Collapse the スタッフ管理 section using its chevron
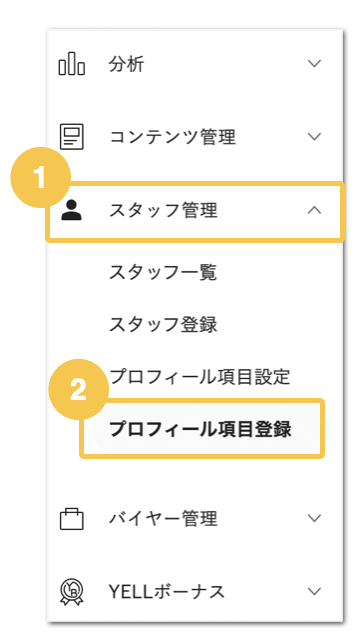Screen dimensions: 362x640 314,210
